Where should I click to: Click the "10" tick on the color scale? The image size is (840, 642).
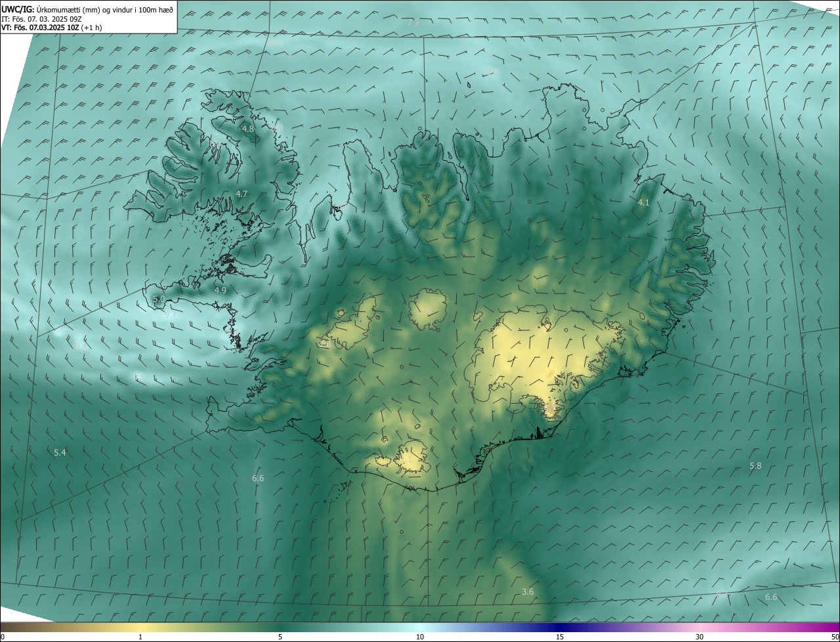[x=420, y=637]
